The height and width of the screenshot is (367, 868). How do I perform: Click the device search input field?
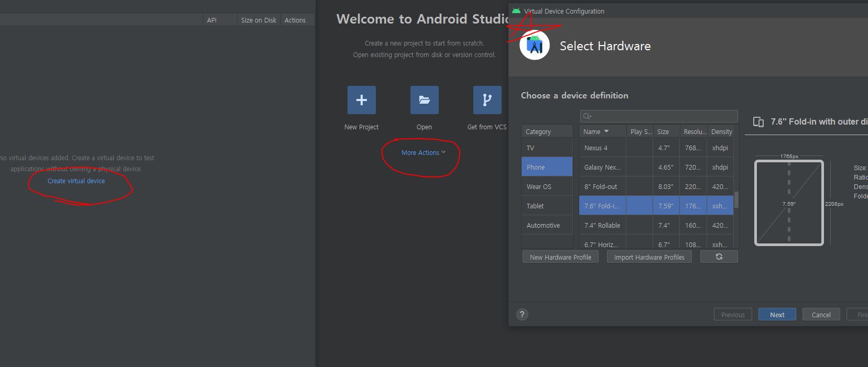coord(659,116)
